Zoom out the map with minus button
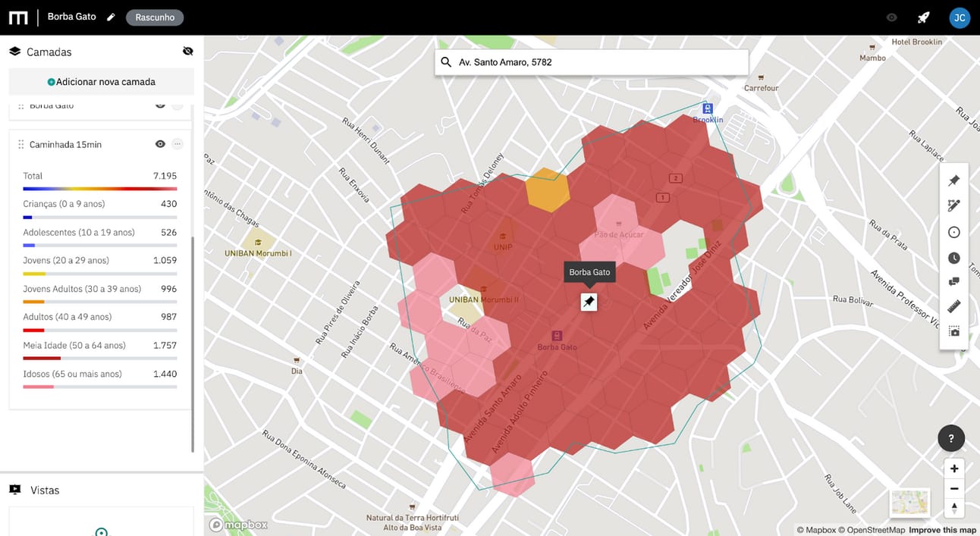The width and height of the screenshot is (980, 536). 954,488
